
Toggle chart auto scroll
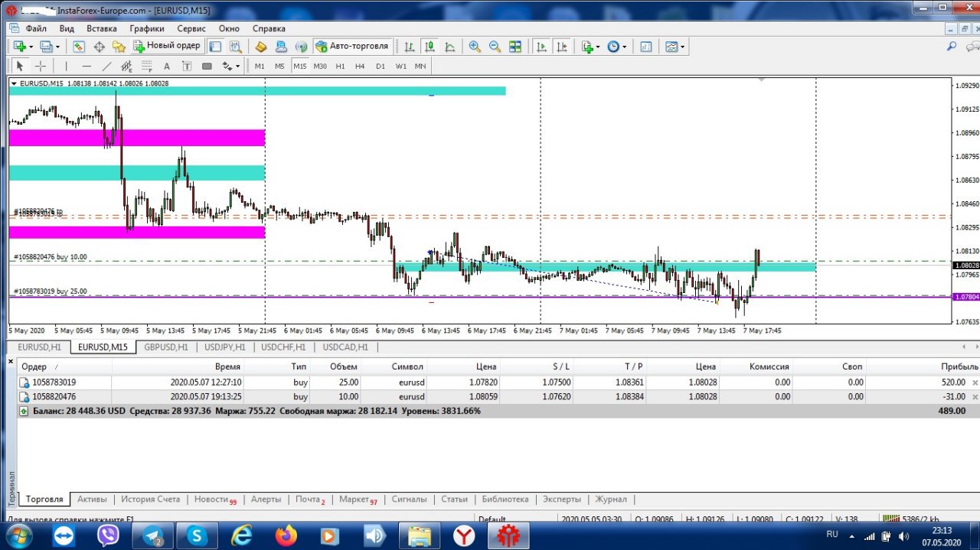tap(541, 47)
